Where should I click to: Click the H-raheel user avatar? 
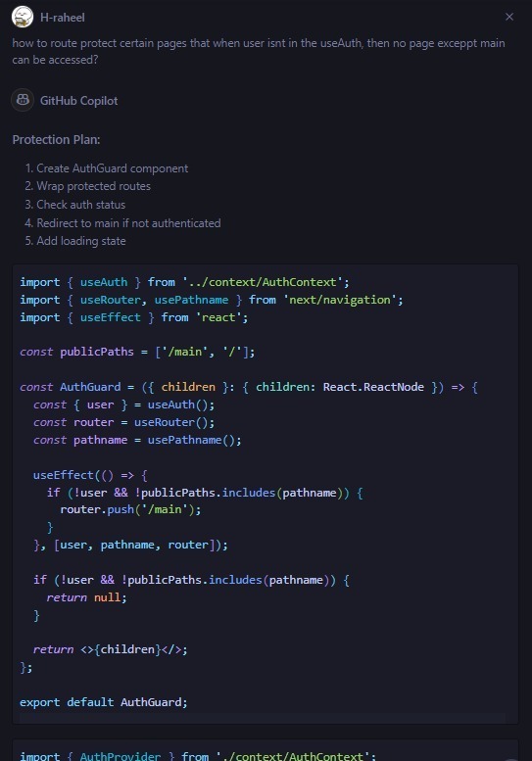pyautogui.click(x=23, y=17)
